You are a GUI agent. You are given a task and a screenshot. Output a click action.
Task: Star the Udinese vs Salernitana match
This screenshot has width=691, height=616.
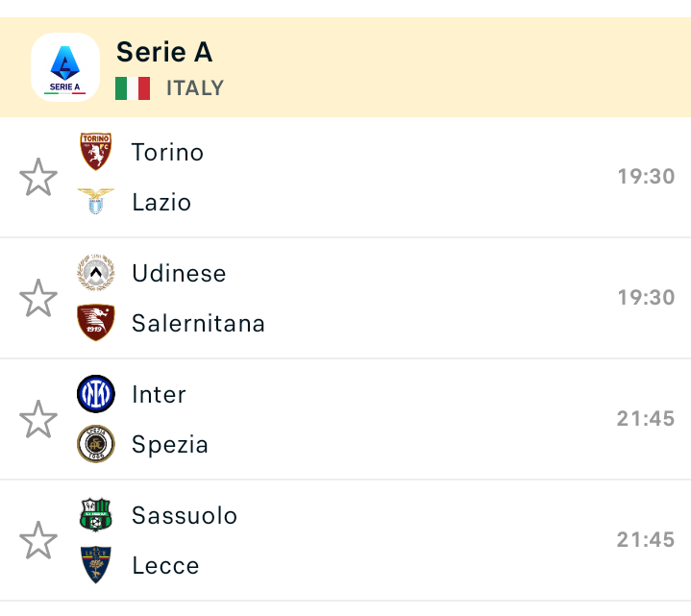[x=38, y=299]
